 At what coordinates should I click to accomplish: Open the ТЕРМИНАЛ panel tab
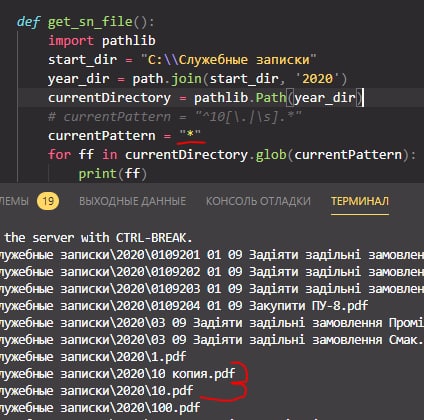coord(360,201)
